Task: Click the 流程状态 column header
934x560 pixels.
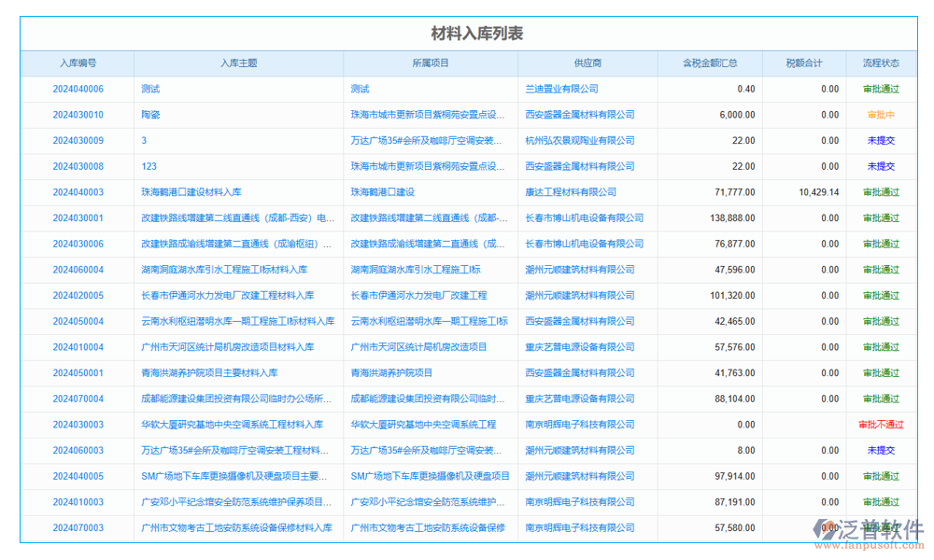Action: pyautogui.click(x=880, y=63)
